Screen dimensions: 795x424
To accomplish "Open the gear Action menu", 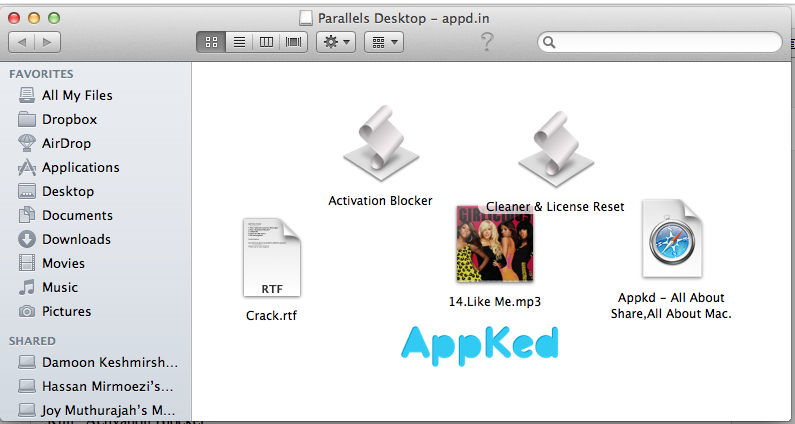I will coord(336,42).
